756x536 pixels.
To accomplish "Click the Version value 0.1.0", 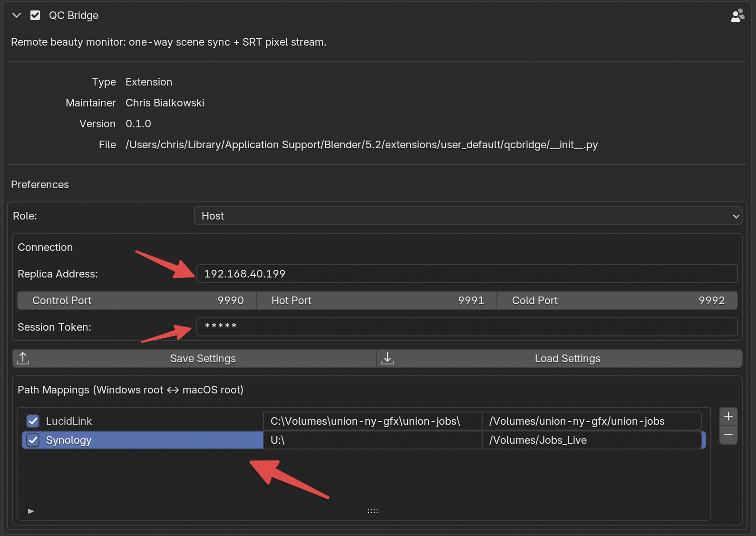I will click(x=138, y=124).
